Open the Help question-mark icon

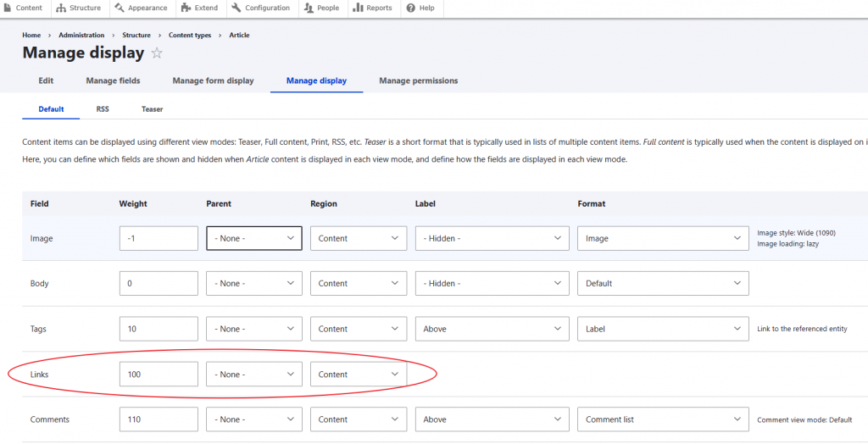(410, 8)
